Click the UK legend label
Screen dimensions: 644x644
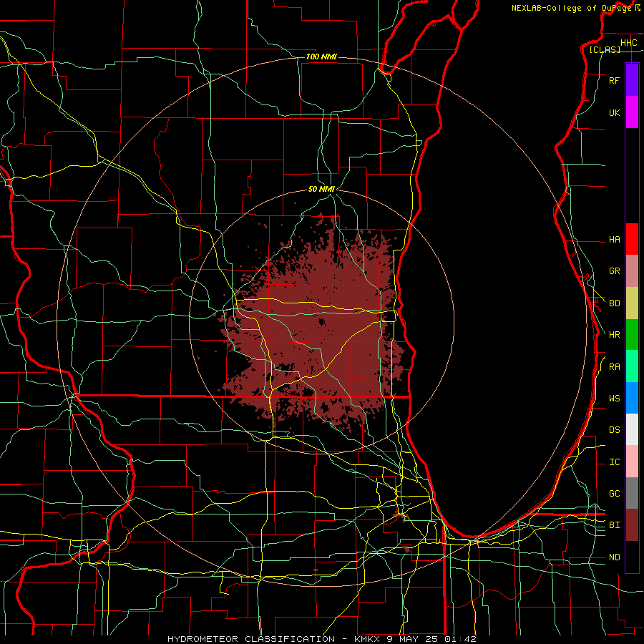coord(614,112)
